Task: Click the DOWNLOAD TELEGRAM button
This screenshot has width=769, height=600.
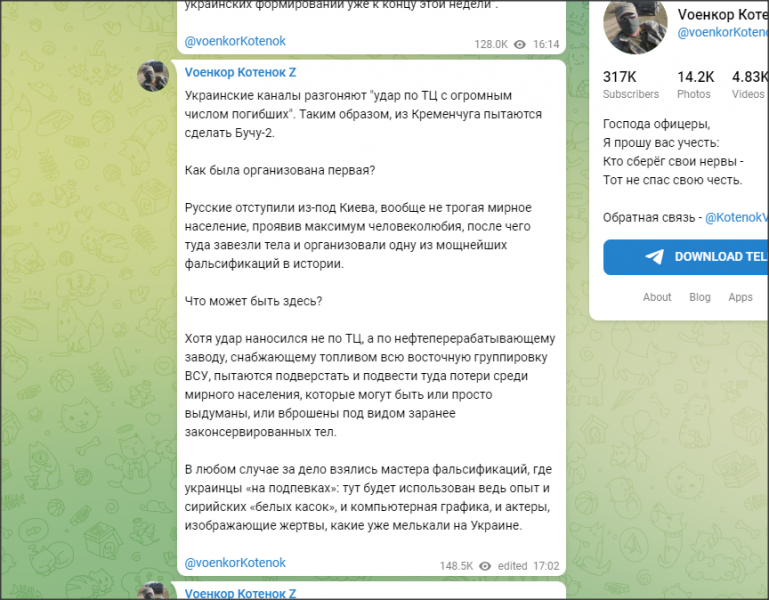Action: [x=686, y=257]
